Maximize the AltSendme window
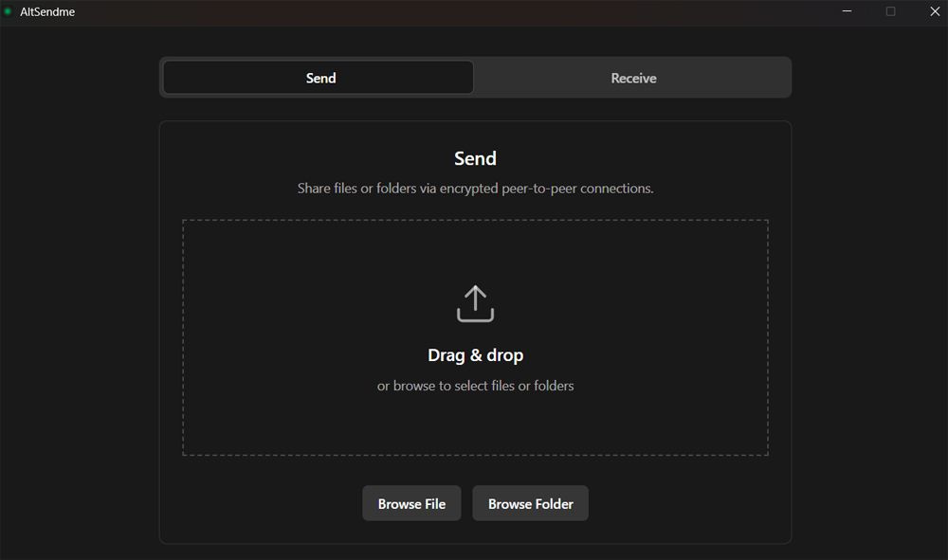The height and width of the screenshot is (560, 948). click(x=890, y=11)
